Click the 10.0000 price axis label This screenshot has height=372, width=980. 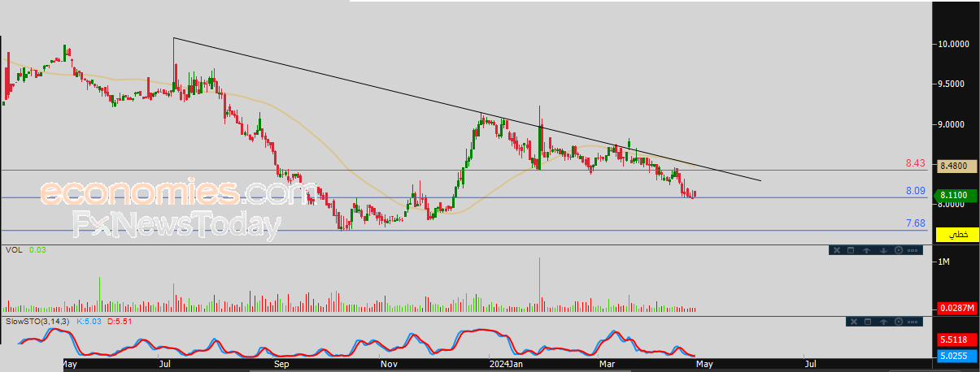(x=955, y=44)
